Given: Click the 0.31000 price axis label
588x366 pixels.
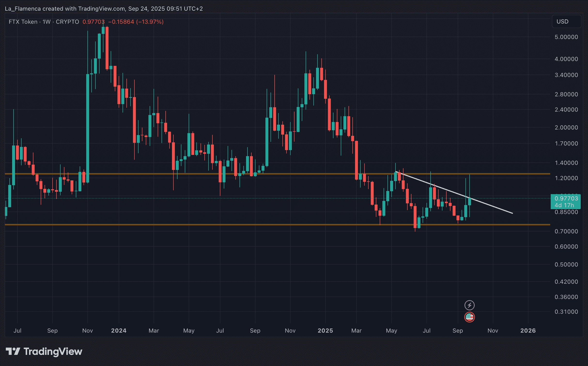Looking at the screenshot, I should pyautogui.click(x=566, y=312).
